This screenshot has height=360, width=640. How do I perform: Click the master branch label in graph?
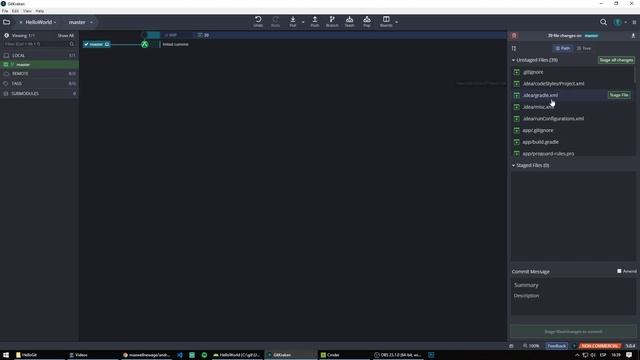coord(96,44)
